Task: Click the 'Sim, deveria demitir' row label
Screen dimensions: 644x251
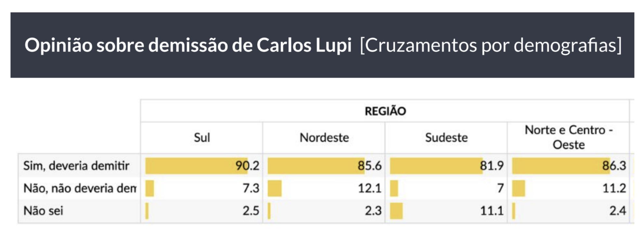Action: 76,165
